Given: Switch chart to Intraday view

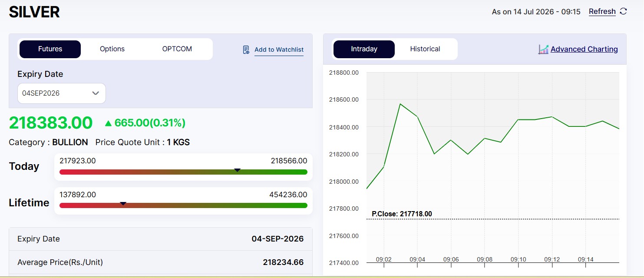Looking at the screenshot, I should [x=364, y=49].
